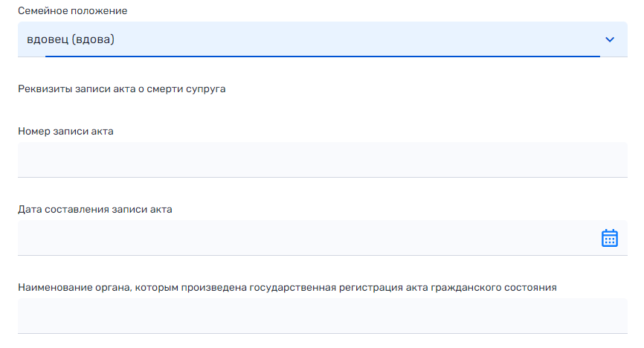Change marital status via the down arrow
Screen dimensions: 644x348
click(x=610, y=39)
